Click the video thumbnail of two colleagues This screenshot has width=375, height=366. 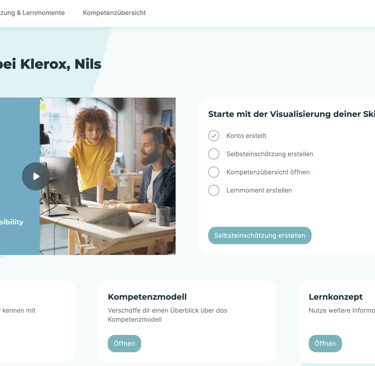click(x=108, y=176)
